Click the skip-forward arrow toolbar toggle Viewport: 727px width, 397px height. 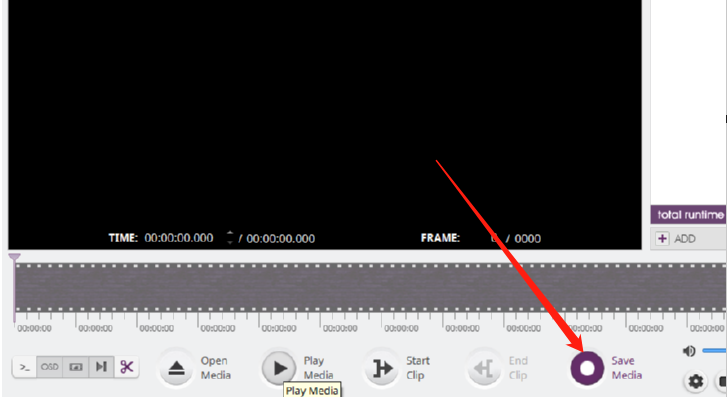click(101, 367)
